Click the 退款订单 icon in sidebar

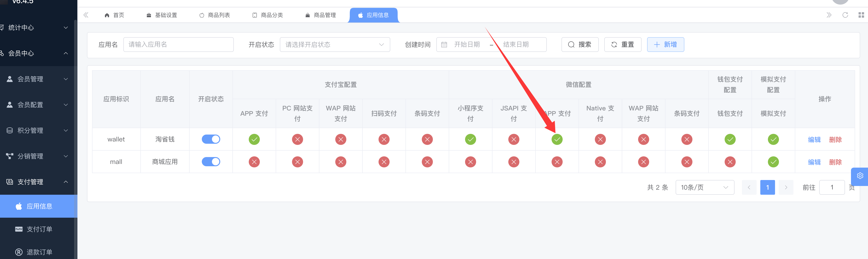[x=19, y=252]
